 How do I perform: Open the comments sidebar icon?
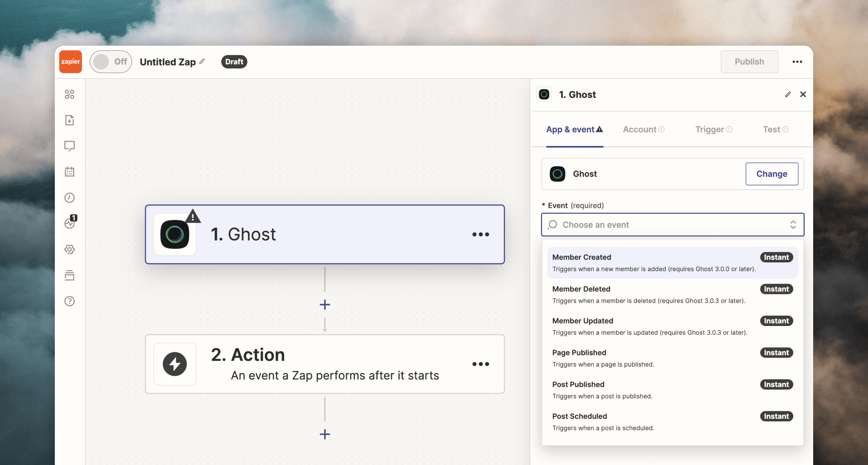coord(70,146)
